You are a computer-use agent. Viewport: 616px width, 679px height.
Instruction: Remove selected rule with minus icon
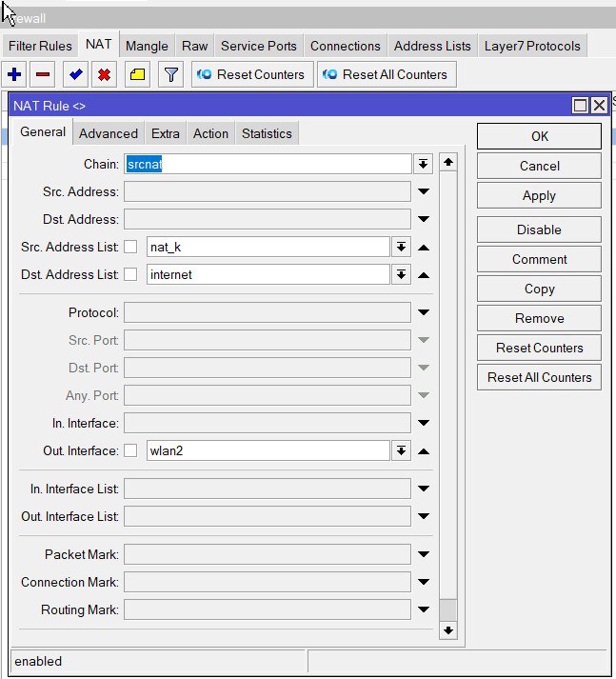(43, 74)
